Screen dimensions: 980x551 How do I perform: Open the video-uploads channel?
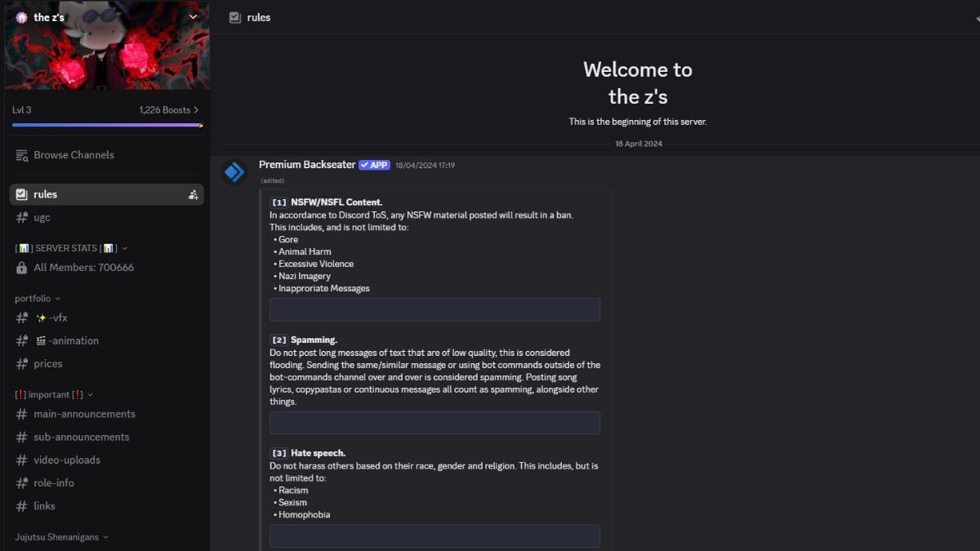tap(67, 460)
